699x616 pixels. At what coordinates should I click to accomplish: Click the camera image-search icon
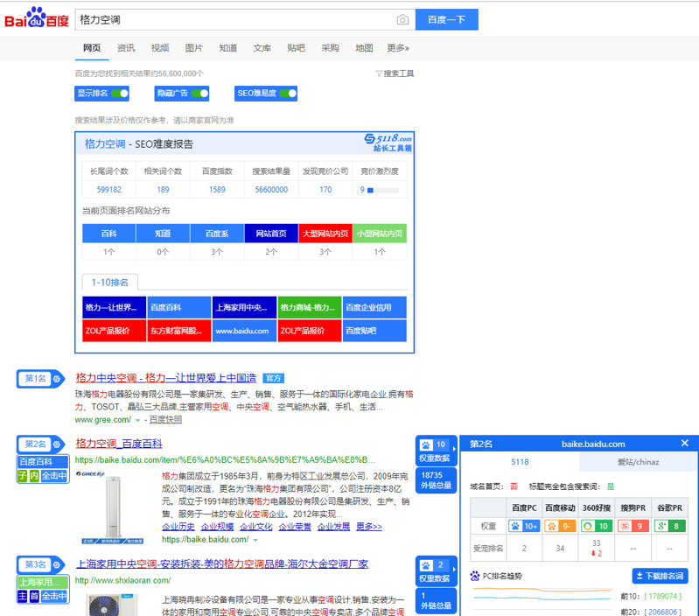pos(402,19)
